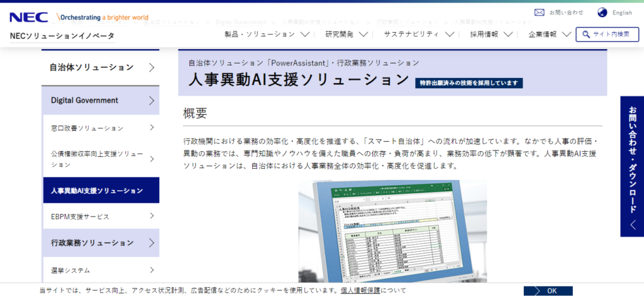This screenshot has height=299, width=644.
Task: Click arrow beside 公債権徴収率向上支援ソリューション
Action: click(152, 159)
